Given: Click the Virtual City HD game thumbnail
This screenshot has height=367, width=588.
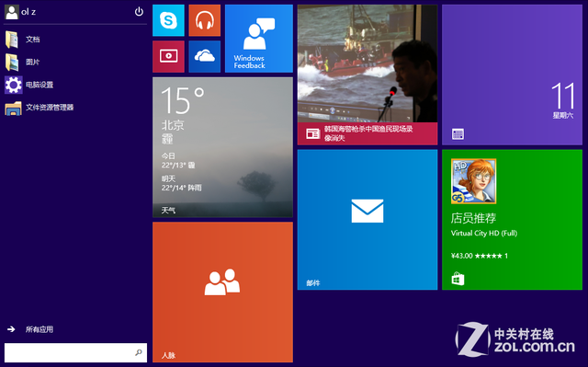Looking at the screenshot, I should (474, 181).
